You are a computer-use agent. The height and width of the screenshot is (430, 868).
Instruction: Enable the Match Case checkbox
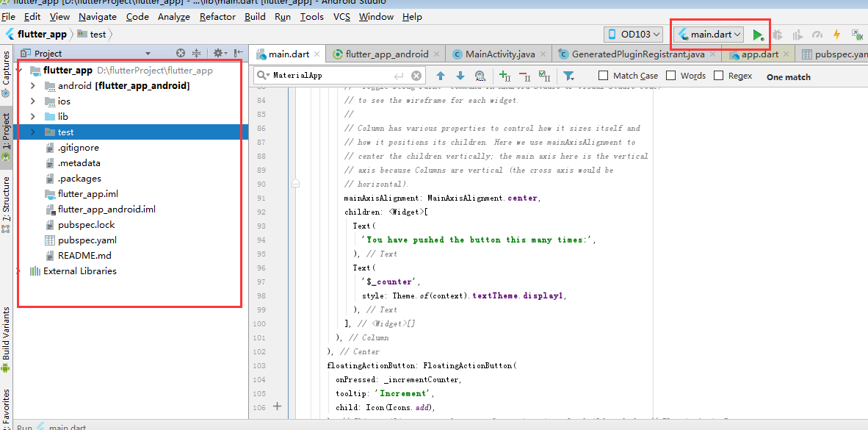point(604,76)
